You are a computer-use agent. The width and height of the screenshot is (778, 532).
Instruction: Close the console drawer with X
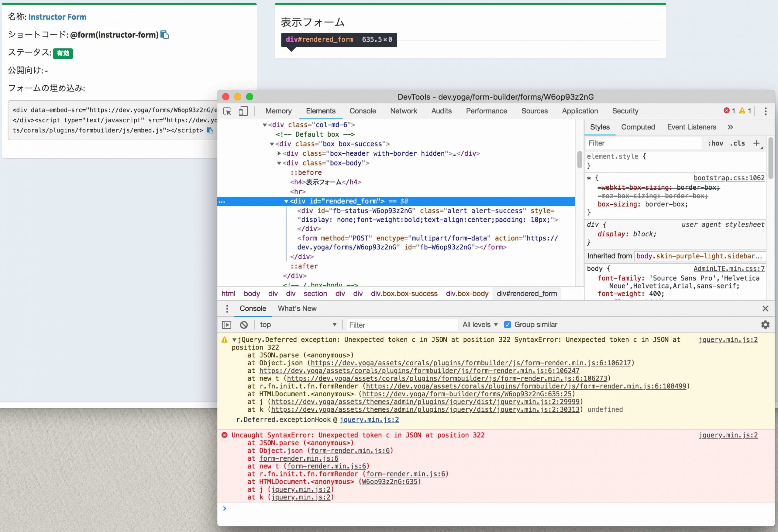coord(765,309)
